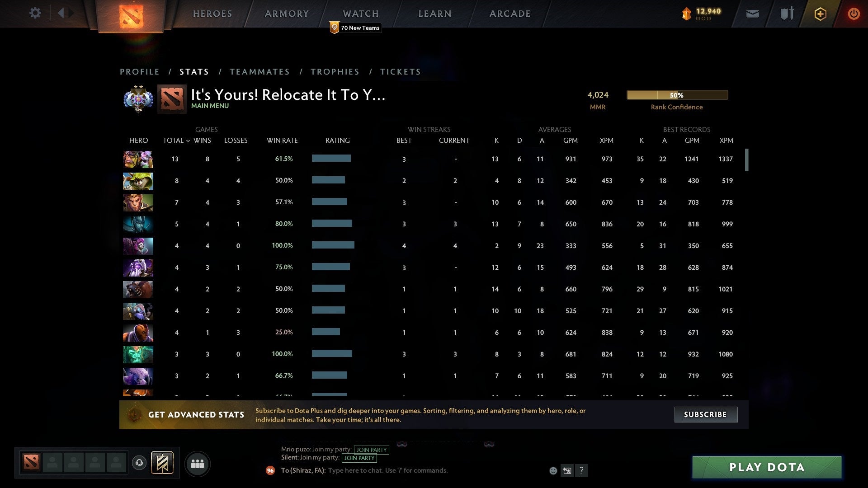Open Dota Plus via the gold hexagon plus icon
This screenshot has height=488, width=868.
coord(820,14)
